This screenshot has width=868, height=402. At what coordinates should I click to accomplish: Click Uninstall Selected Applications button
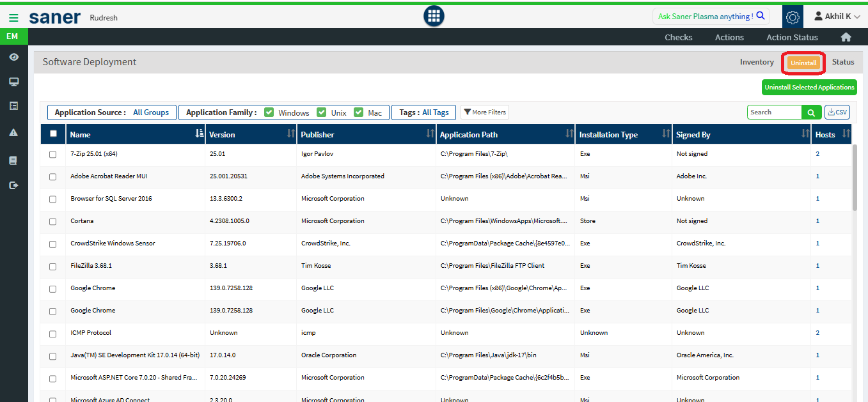[809, 87]
